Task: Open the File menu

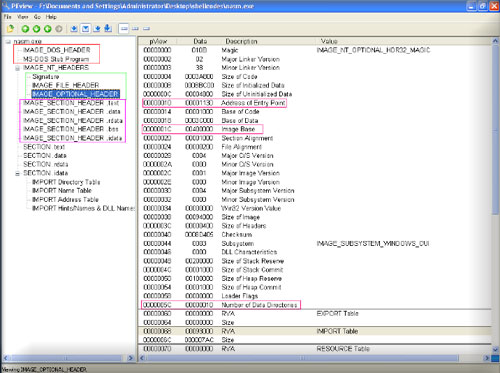Action: pyautogui.click(x=8, y=17)
